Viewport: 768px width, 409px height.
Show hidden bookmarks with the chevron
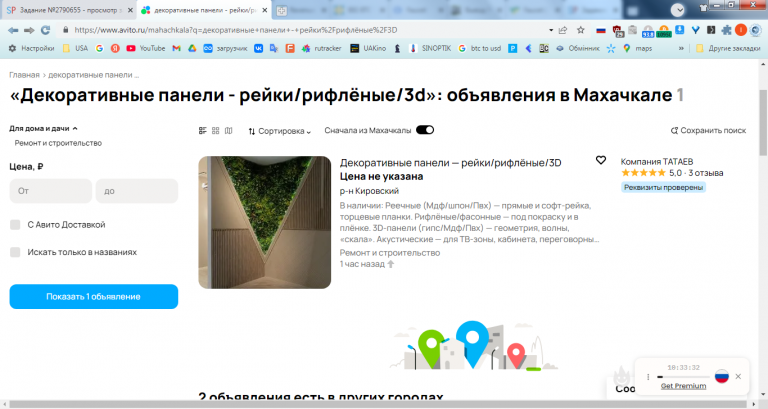pyautogui.click(x=681, y=48)
